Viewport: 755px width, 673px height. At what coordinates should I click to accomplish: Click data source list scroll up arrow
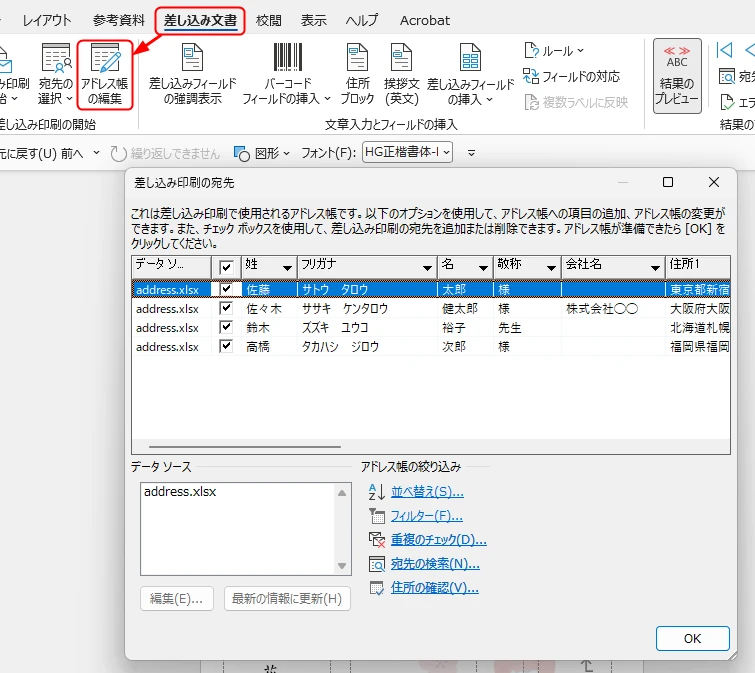coord(342,493)
